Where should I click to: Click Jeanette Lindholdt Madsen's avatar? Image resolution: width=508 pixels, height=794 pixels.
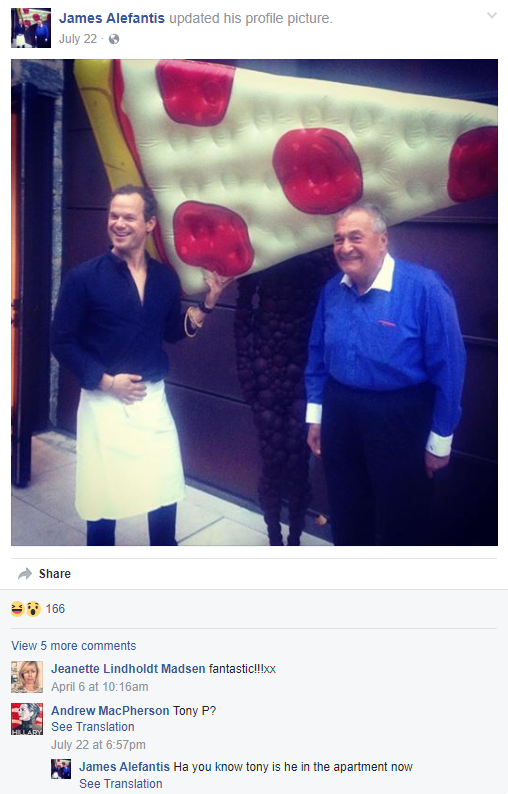(27, 677)
